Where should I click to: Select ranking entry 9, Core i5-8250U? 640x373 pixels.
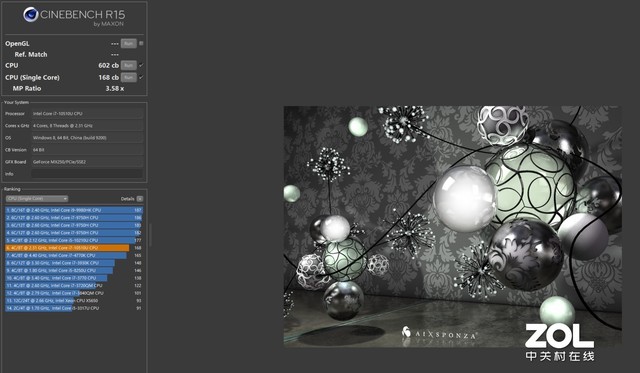tap(74, 271)
